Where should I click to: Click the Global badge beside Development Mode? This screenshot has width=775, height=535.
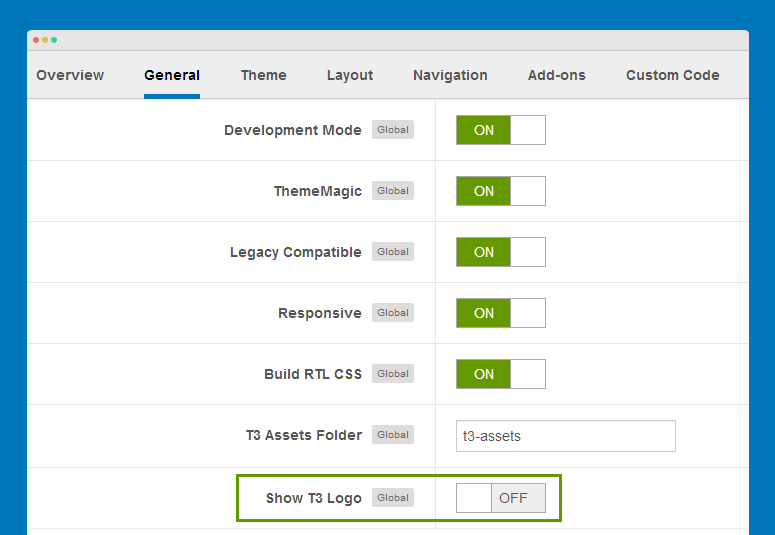tap(393, 130)
